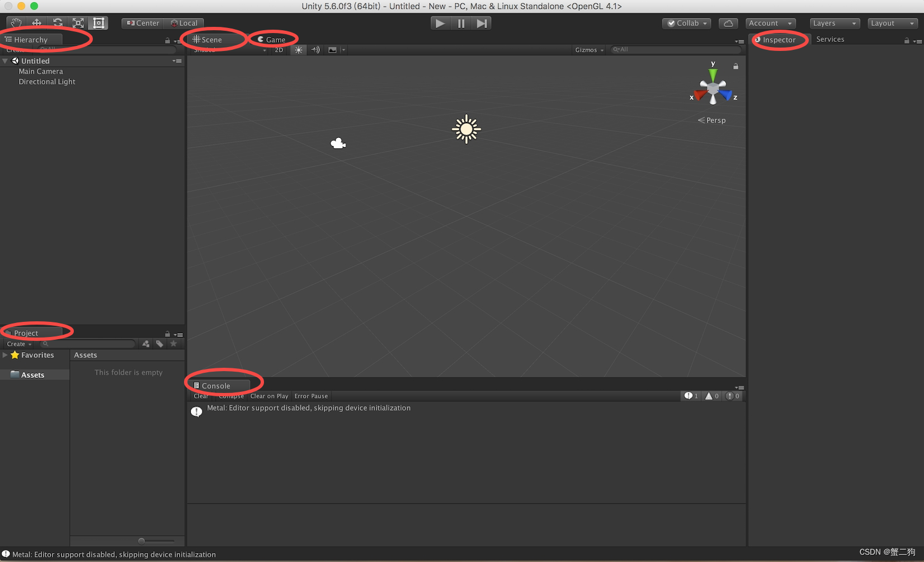Open the Hierarchy panel options menu

[177, 41]
